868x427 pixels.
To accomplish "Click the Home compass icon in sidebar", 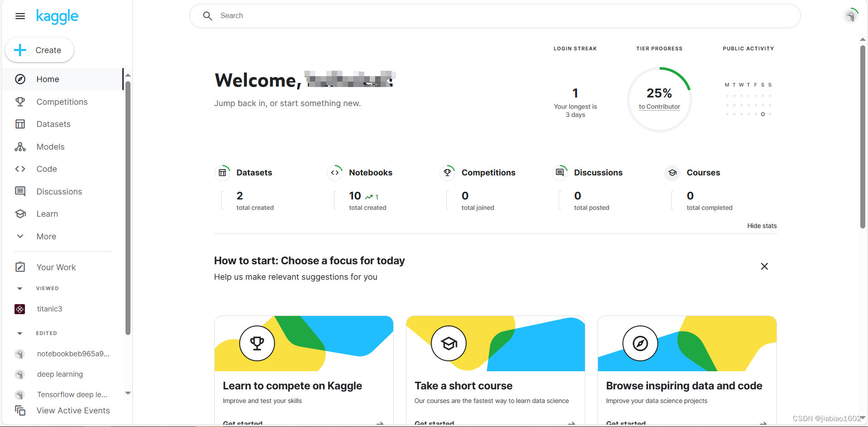I will 20,79.
